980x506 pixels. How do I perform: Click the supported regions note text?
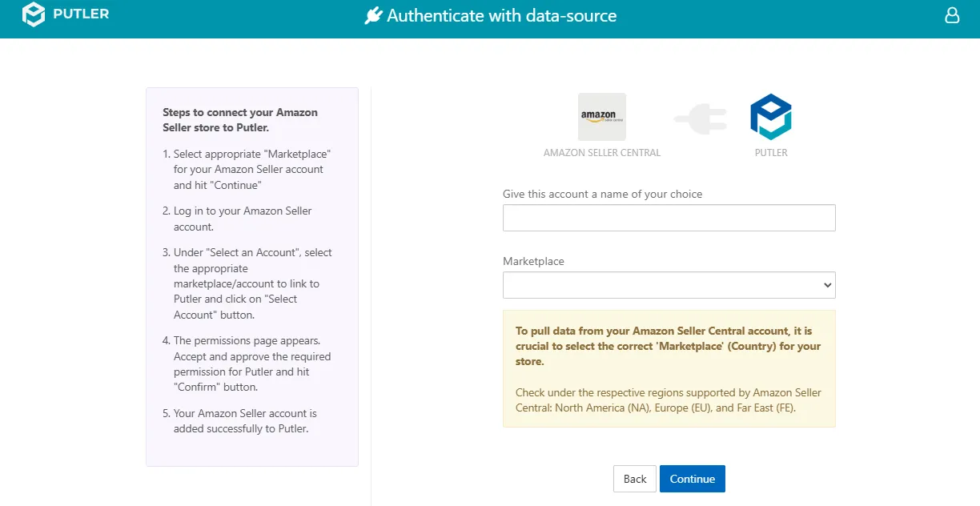click(669, 400)
